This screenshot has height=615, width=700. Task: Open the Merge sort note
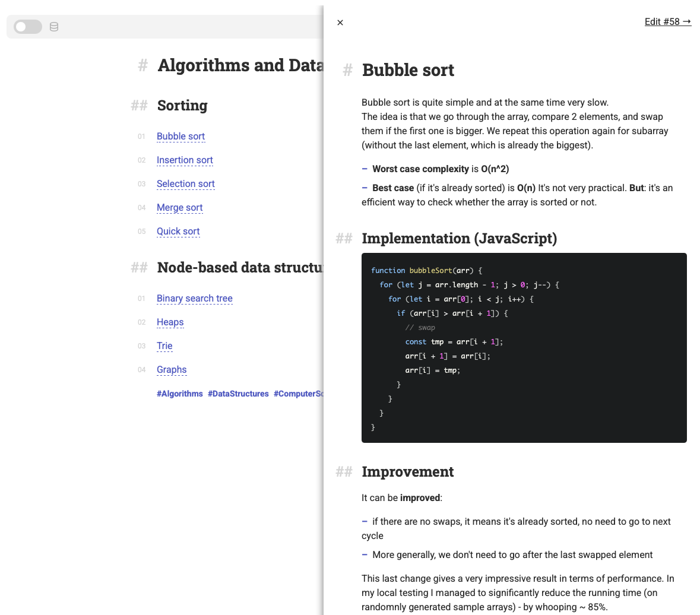pos(179,208)
